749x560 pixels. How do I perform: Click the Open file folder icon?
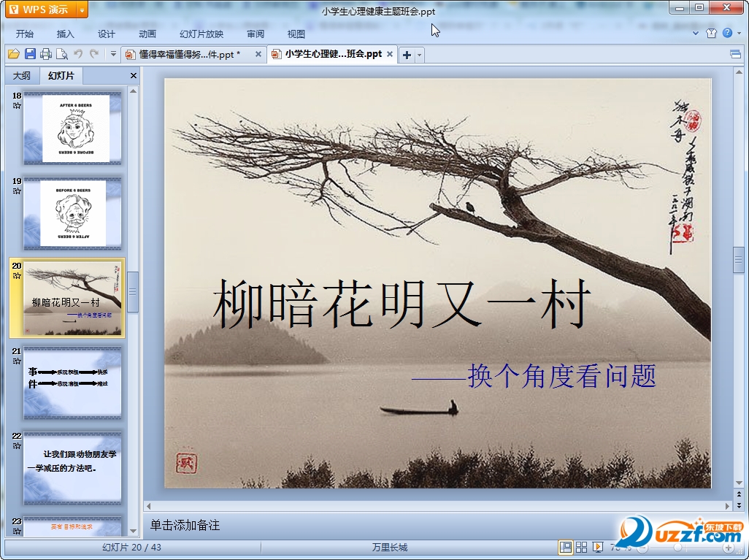coord(14,54)
